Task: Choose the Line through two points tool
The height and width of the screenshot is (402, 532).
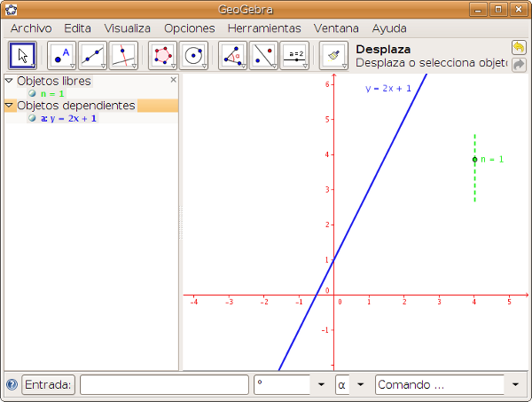Action: pos(92,55)
